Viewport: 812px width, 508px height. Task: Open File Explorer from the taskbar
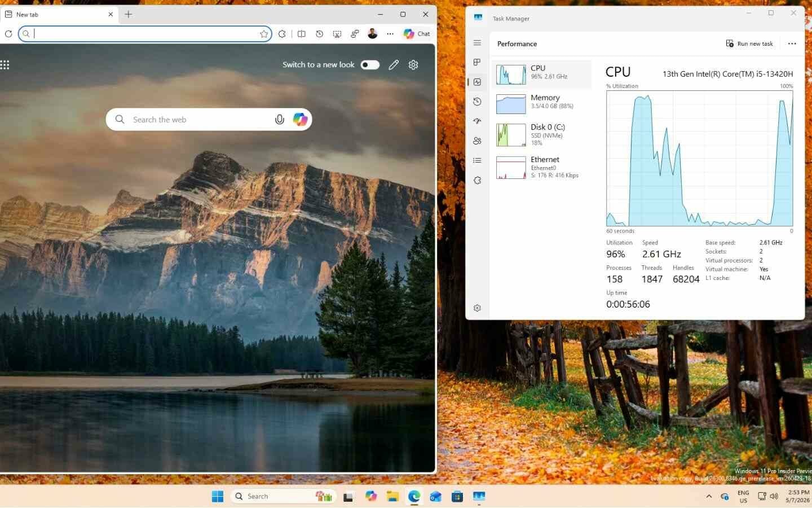(x=392, y=496)
